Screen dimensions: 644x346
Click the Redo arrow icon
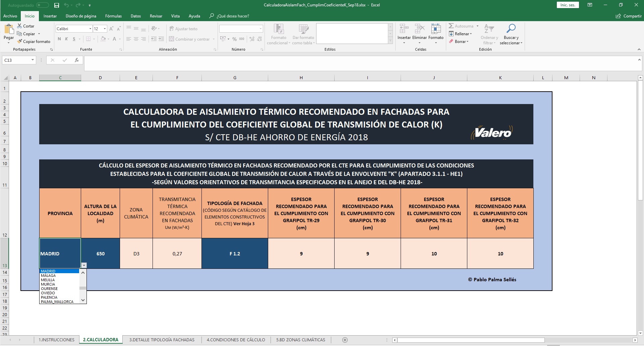point(78,5)
